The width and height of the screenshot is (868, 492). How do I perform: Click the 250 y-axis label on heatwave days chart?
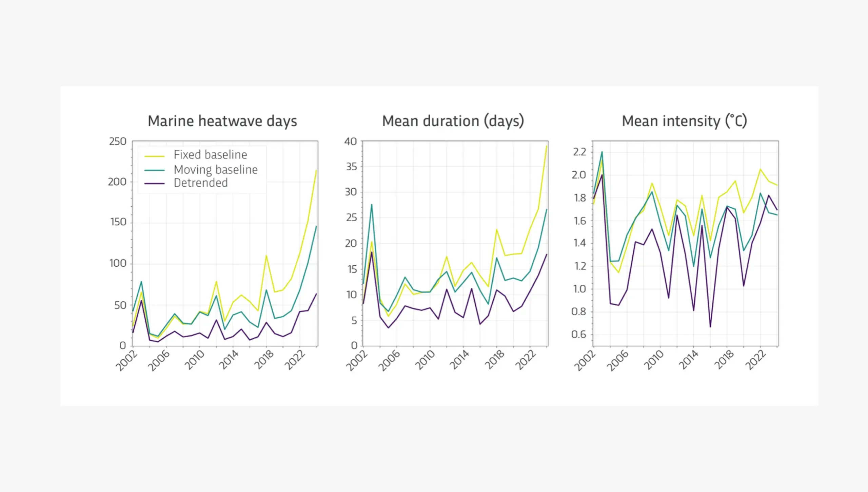click(118, 141)
